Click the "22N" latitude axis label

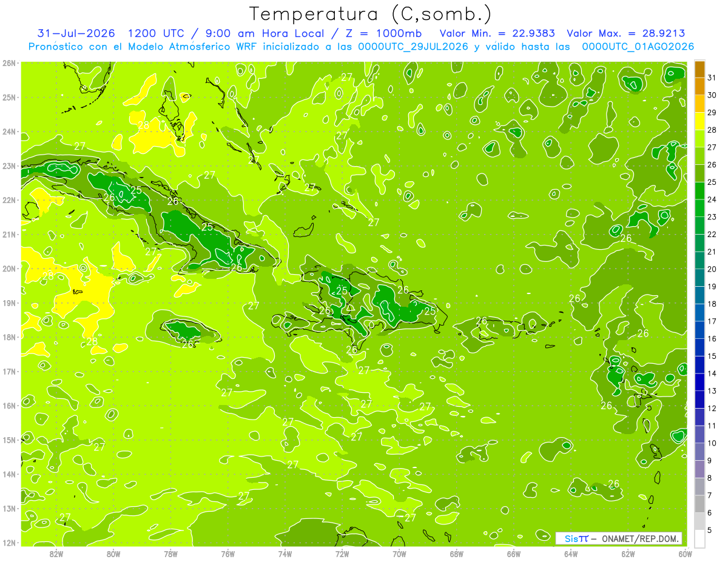9,200
